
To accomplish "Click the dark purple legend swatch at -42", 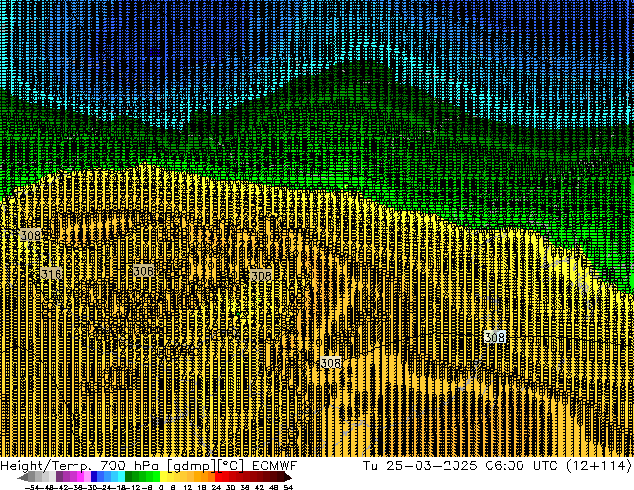I will (59, 477).
